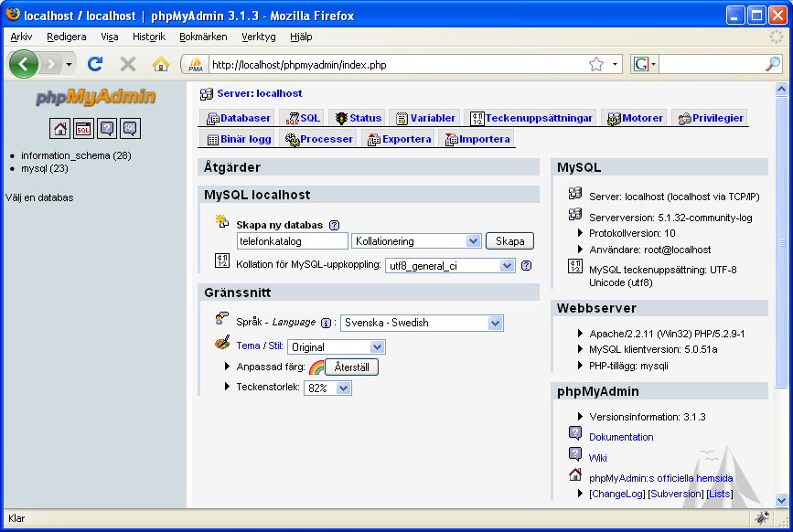This screenshot has width=793, height=532.
Task: Select the information_schema (28) database
Action: coord(76,155)
